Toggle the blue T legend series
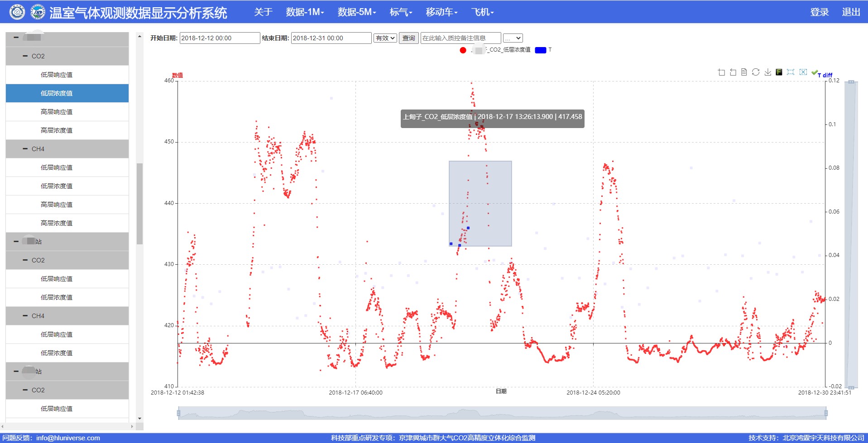 coord(541,50)
